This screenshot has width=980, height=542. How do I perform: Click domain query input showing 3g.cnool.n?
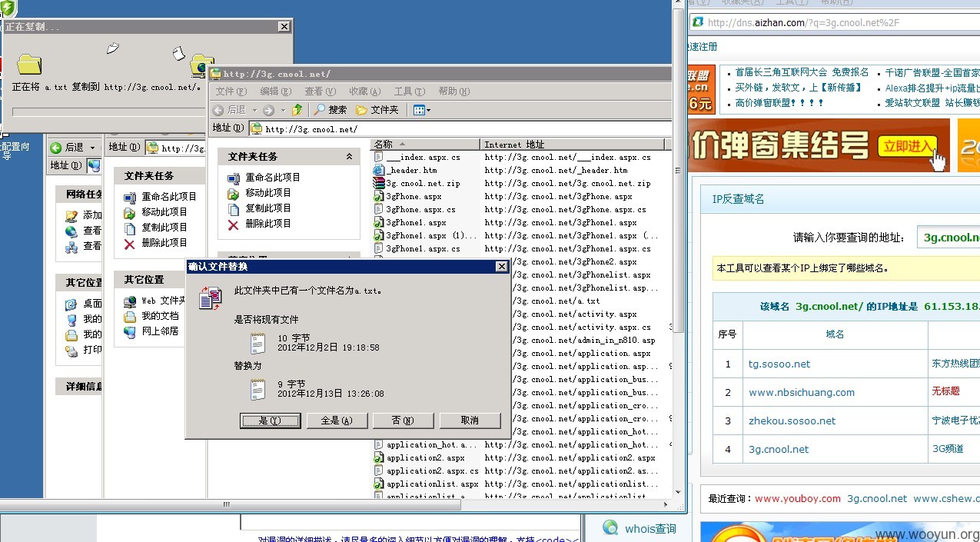click(x=949, y=238)
